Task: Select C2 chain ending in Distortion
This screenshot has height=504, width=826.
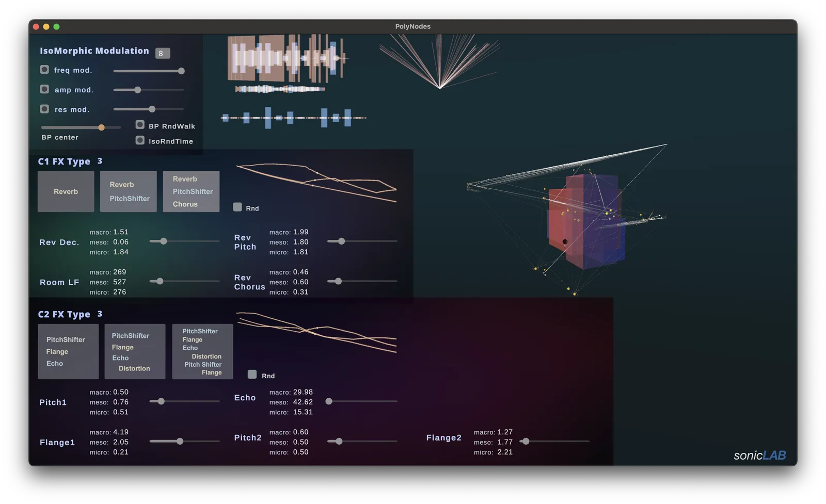Action: coord(135,351)
